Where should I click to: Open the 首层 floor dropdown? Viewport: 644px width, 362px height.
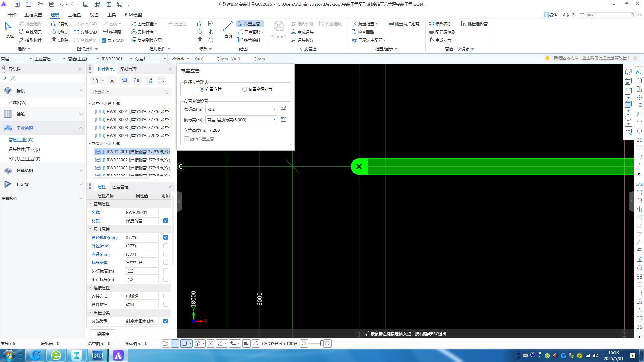click(16, 59)
